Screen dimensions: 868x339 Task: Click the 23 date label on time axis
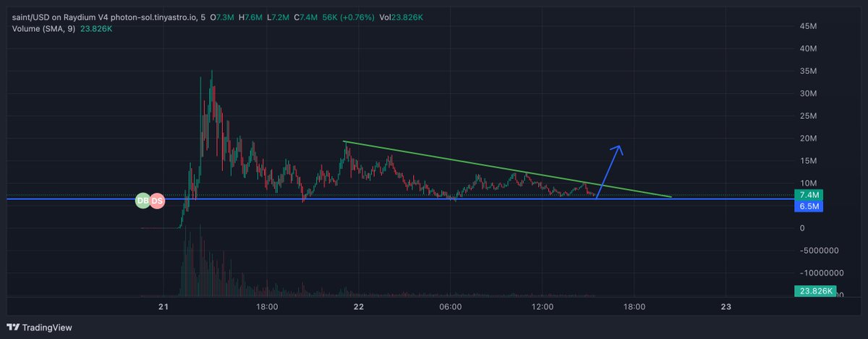coord(726,308)
